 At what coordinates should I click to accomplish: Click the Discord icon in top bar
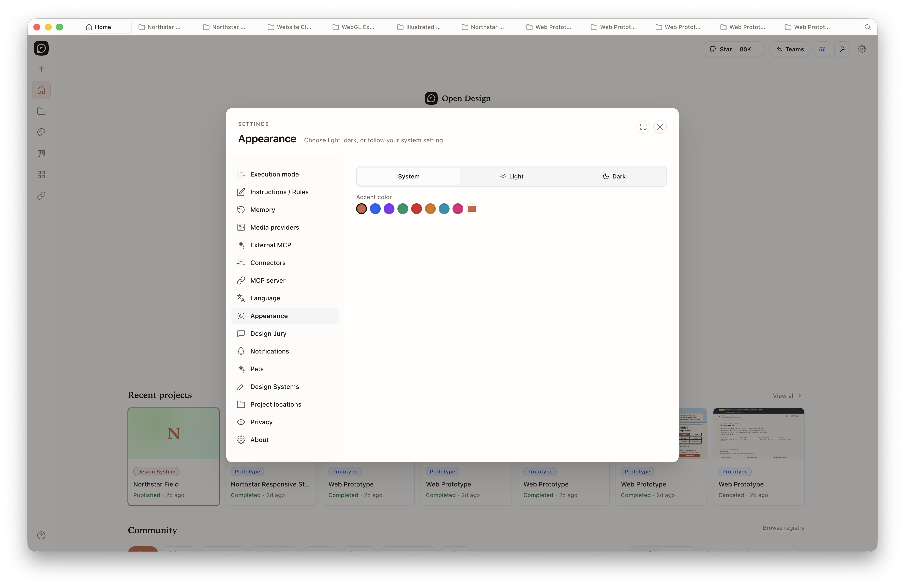(822, 49)
